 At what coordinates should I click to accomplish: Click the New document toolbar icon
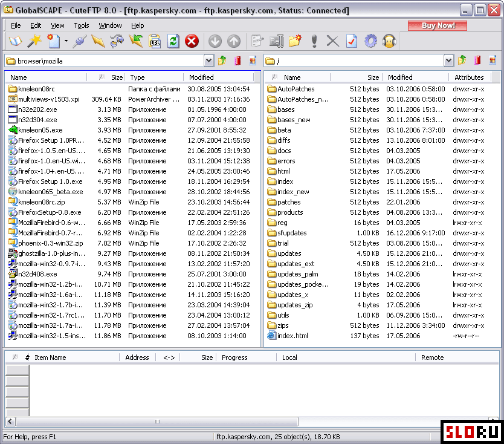[x=53, y=41]
